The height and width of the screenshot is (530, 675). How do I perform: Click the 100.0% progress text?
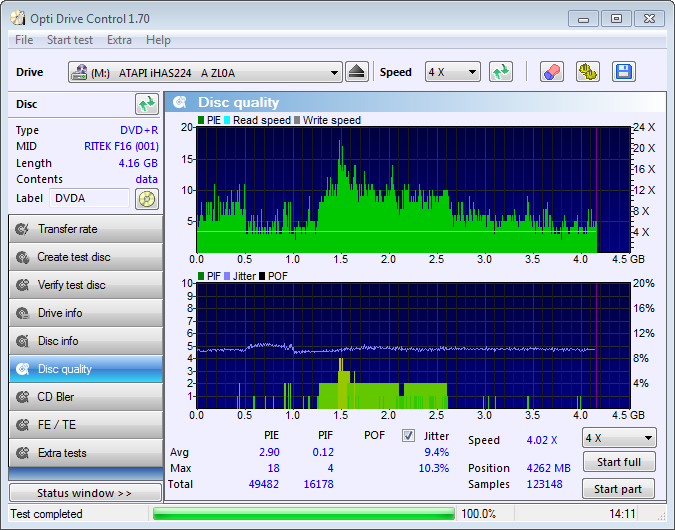click(x=478, y=514)
